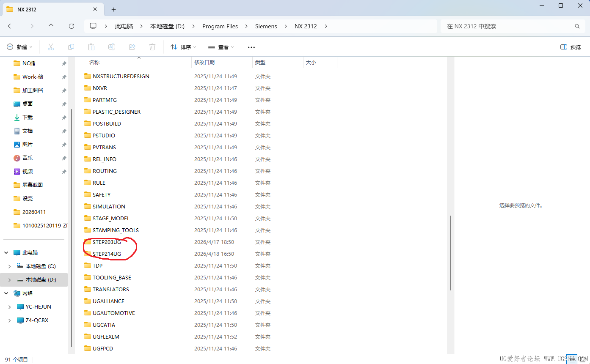Go up one folder level

[51, 26]
